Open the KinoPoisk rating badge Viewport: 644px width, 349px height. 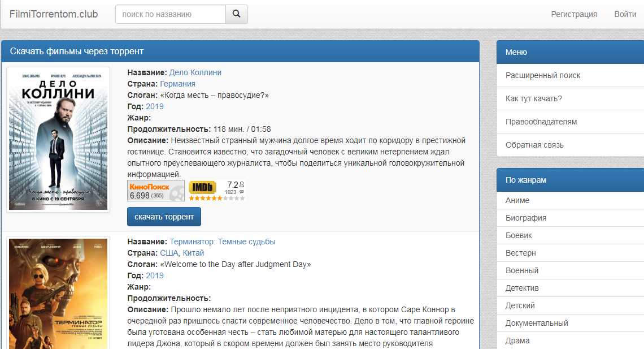[156, 191]
